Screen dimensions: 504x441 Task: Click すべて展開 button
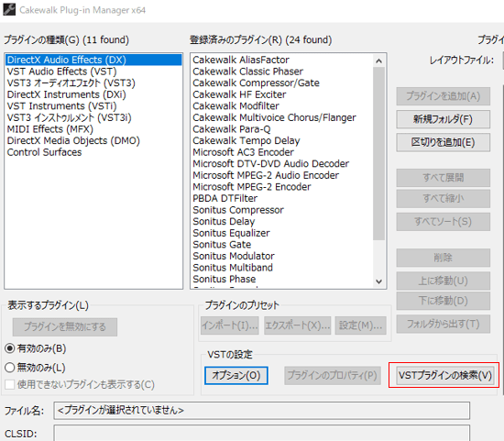(x=444, y=178)
